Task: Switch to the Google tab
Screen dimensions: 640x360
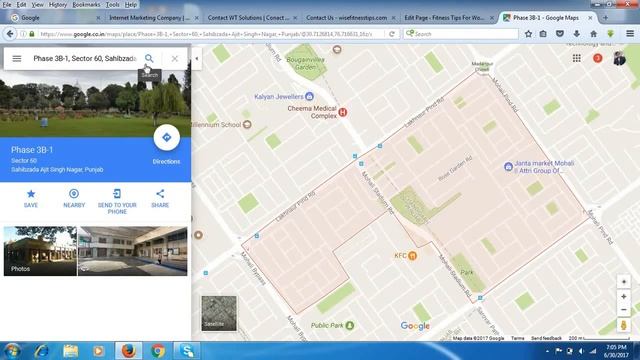Action: pyautogui.click(x=55, y=18)
